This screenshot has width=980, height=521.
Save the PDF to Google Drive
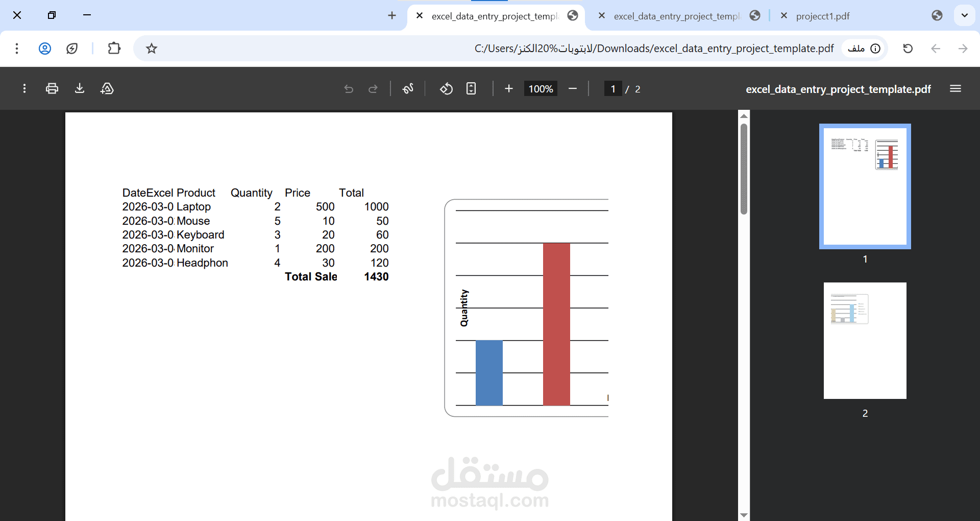107,88
